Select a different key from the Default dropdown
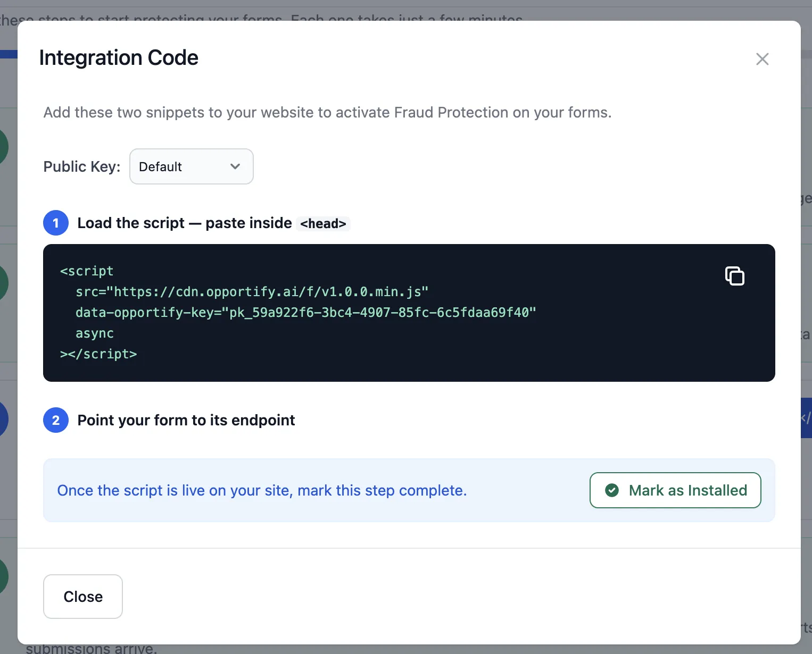 click(191, 166)
